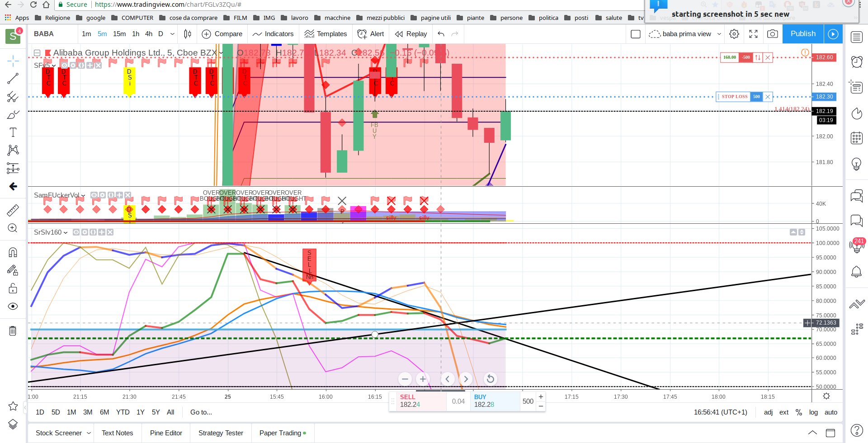Click the blue Publish button
This screenshot has width=868, height=443.
click(803, 34)
